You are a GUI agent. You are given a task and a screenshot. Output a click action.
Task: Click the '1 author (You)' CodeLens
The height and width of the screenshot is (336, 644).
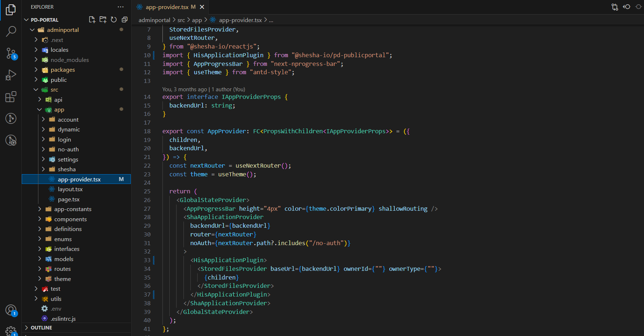pos(228,89)
